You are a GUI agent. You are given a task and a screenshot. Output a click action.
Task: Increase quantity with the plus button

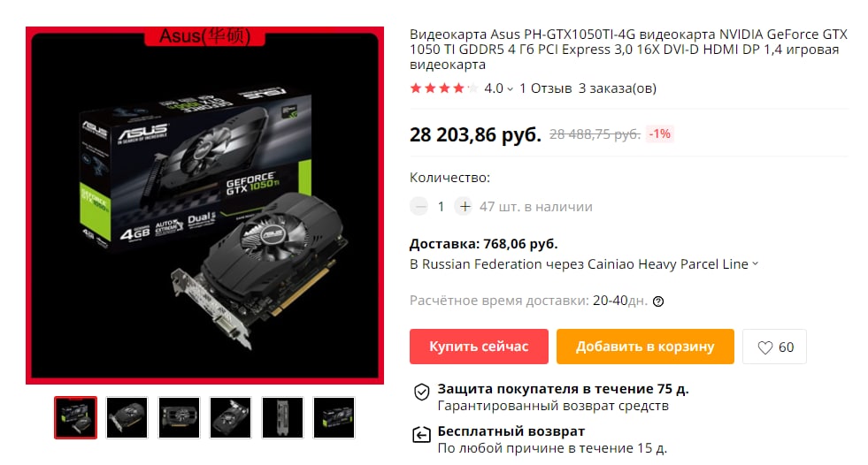click(465, 207)
